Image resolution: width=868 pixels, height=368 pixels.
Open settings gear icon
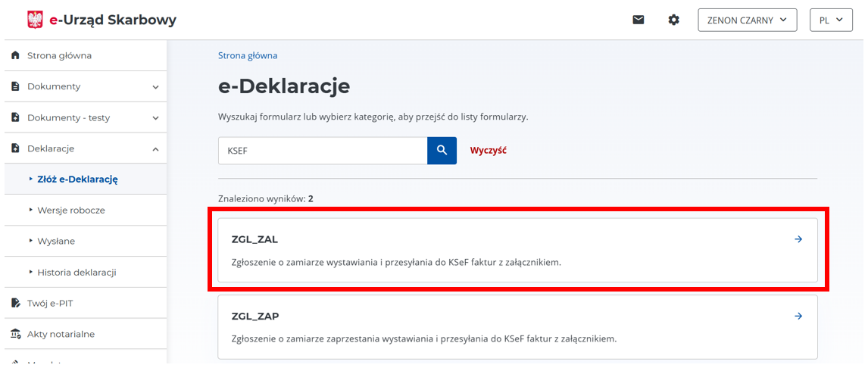(673, 20)
